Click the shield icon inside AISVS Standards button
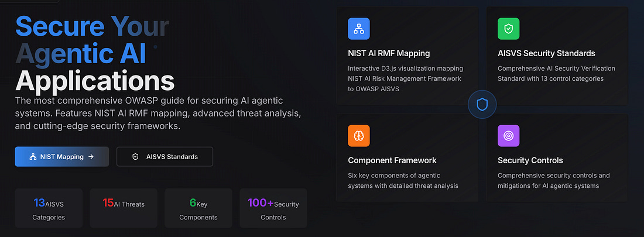 135,156
